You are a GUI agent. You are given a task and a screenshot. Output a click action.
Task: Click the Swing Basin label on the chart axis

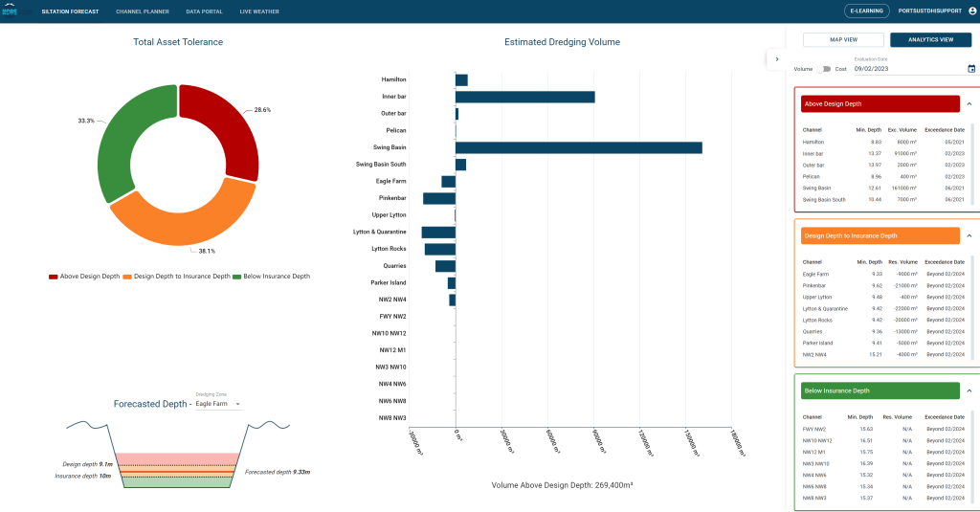point(390,147)
